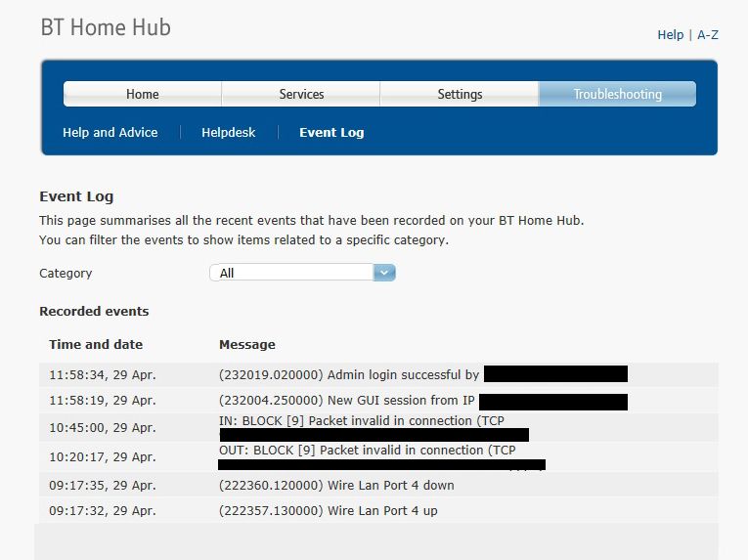Click the Message column header
The height and width of the screenshot is (560, 748).
(247, 344)
